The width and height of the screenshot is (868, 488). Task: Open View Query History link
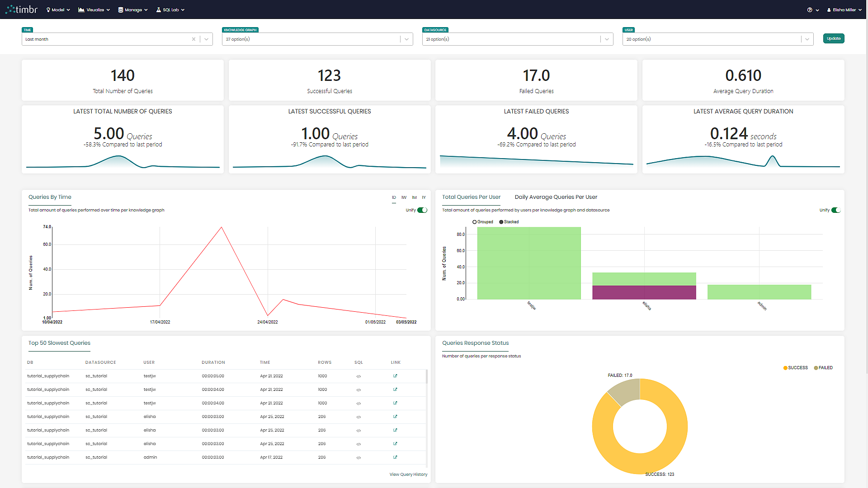408,474
